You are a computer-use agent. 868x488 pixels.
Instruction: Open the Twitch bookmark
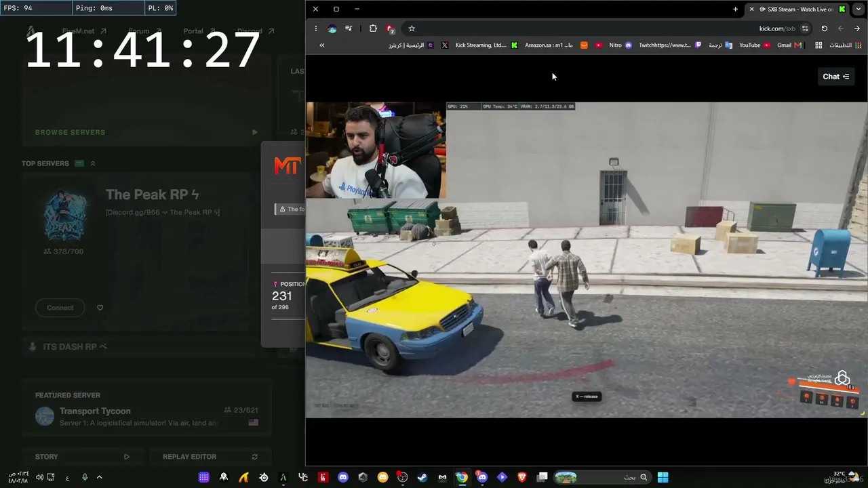tap(670, 45)
